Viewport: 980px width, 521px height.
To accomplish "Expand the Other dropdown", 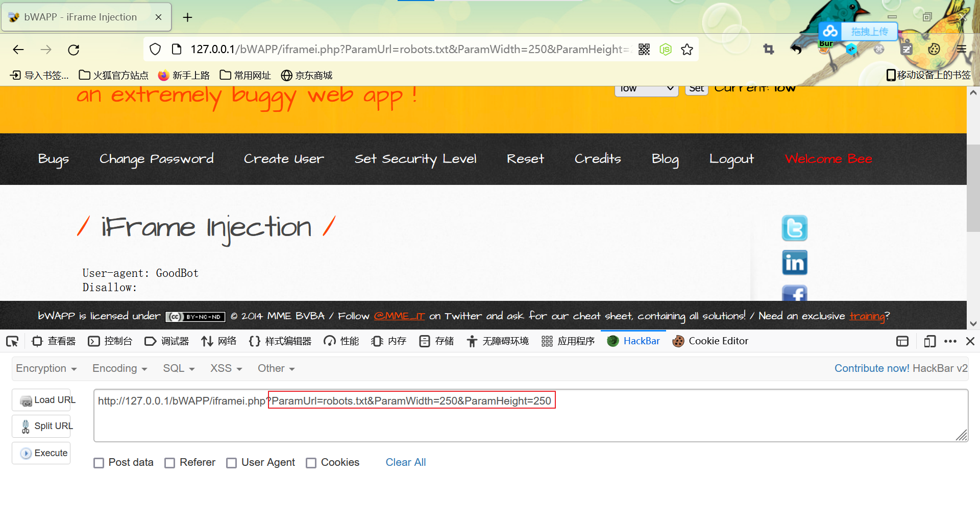I will (276, 368).
